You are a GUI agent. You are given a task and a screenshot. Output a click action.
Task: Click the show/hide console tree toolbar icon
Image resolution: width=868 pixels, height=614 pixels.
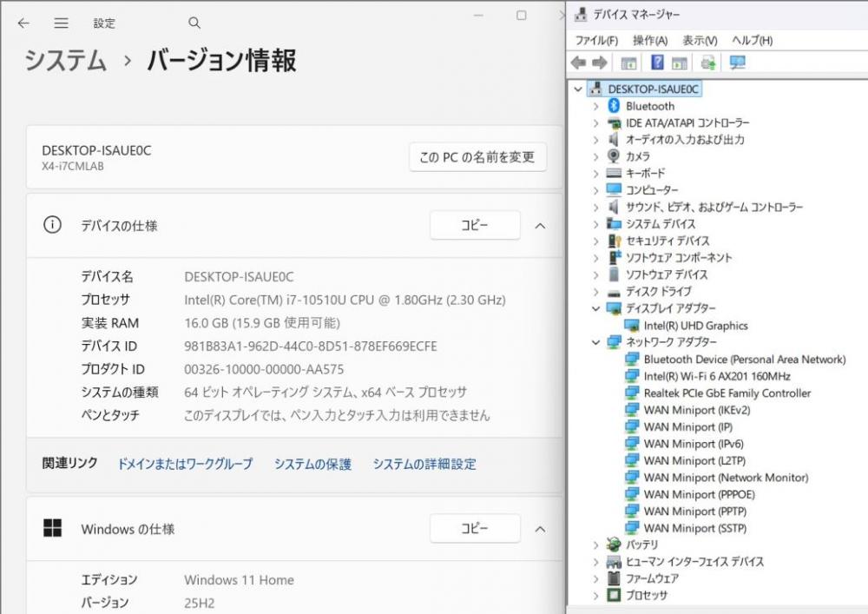(629, 63)
